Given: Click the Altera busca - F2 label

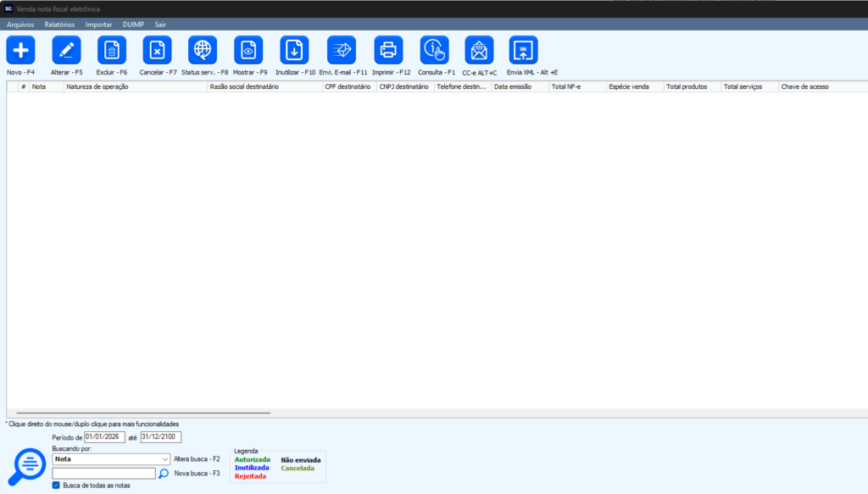Looking at the screenshot, I should tap(197, 459).
